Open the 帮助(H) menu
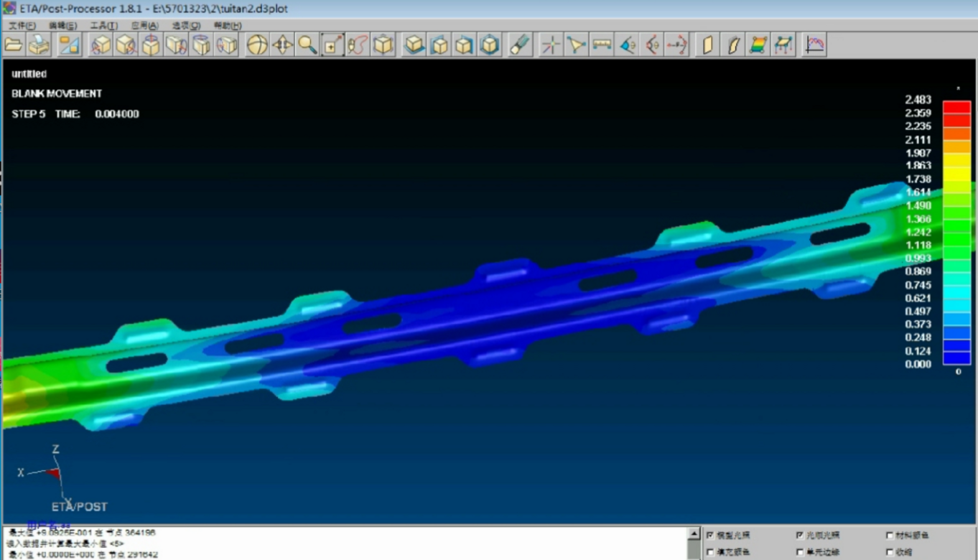The height and width of the screenshot is (560, 978). pyautogui.click(x=228, y=26)
